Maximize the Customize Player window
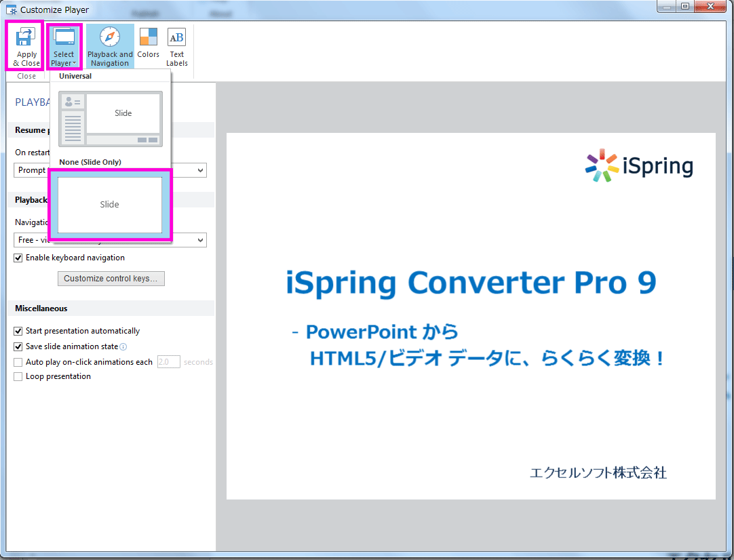Screen dimensions: 734x560 click(685, 7)
